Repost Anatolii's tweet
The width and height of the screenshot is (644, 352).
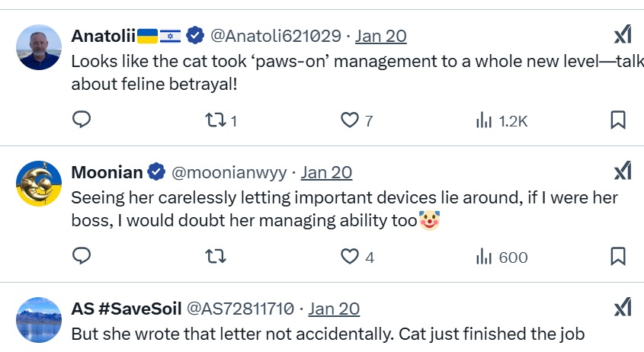[x=221, y=120]
